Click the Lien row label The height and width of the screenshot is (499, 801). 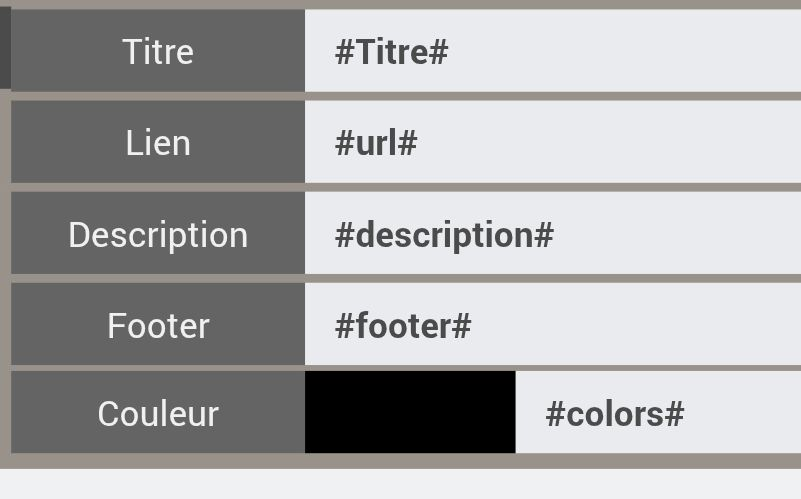pyautogui.click(x=158, y=143)
